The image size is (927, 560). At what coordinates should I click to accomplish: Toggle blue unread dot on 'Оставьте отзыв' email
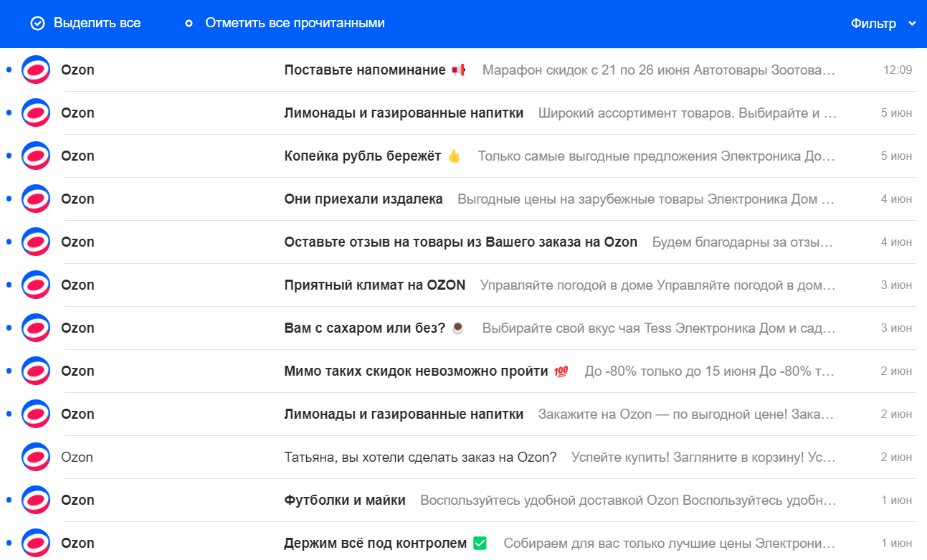9,242
